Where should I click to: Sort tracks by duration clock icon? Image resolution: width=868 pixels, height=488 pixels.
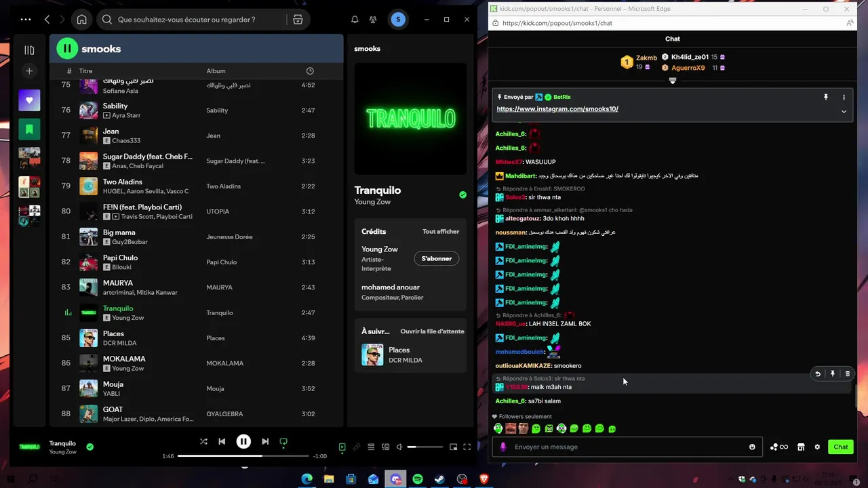pos(310,70)
